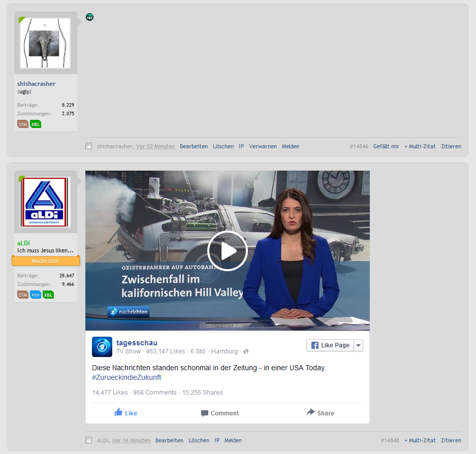Viewport: 476px width, 454px height.
Task: Click the grinning smiley emoticon in shishacrasher's post
Action: (89, 17)
